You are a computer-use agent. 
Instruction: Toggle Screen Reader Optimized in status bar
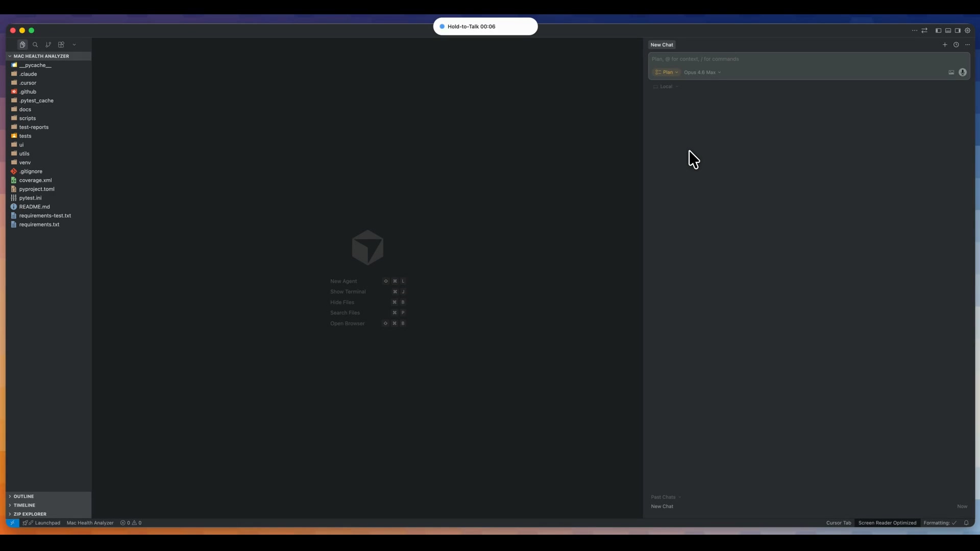pyautogui.click(x=887, y=522)
